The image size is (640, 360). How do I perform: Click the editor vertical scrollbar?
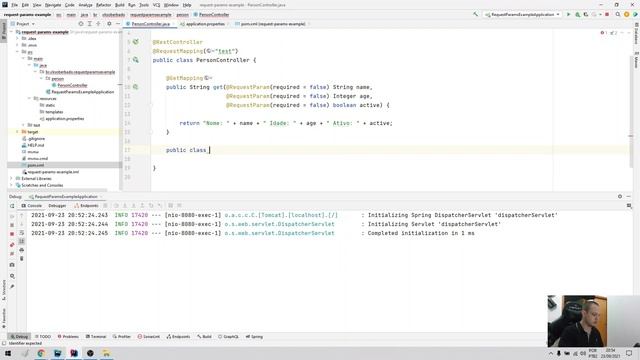pos(631,110)
